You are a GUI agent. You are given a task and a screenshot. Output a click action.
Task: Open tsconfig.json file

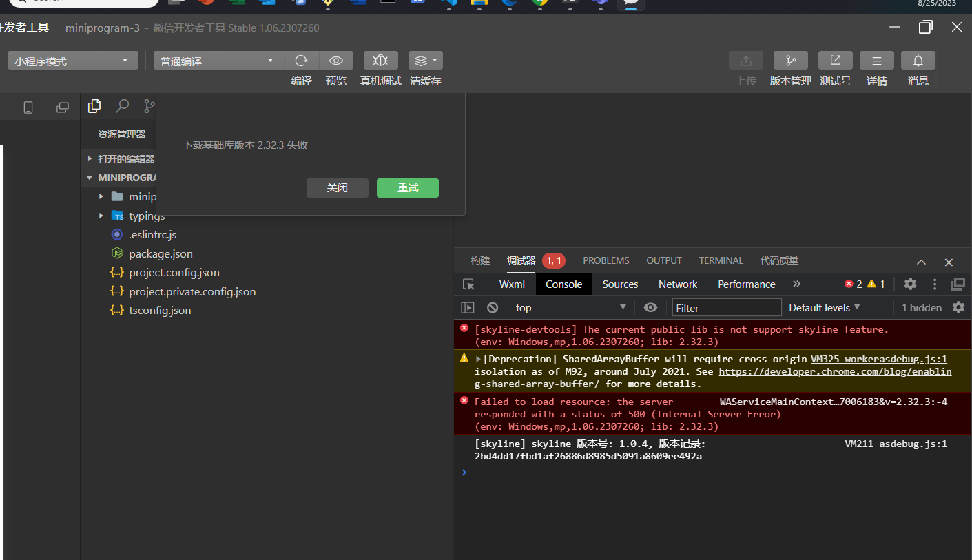point(160,311)
